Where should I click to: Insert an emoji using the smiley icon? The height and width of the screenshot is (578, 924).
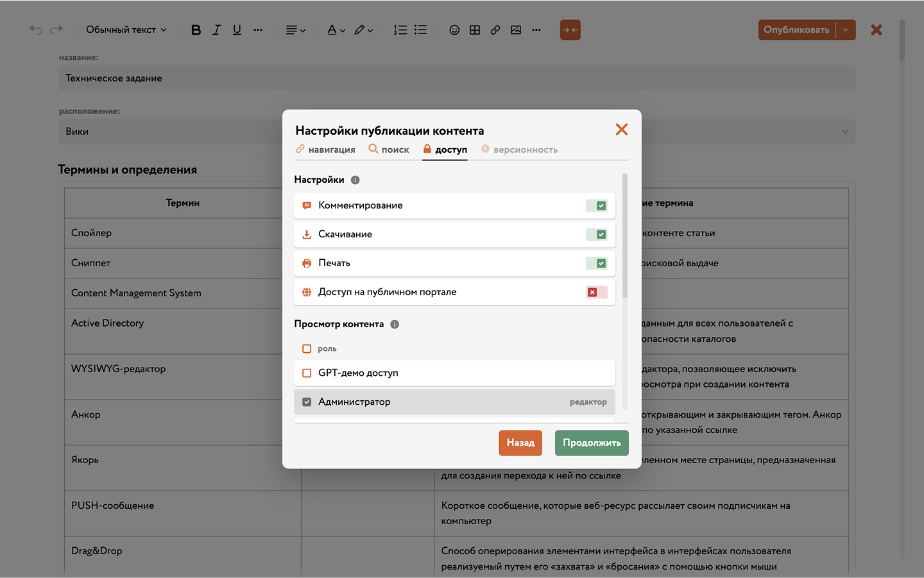pos(454,30)
